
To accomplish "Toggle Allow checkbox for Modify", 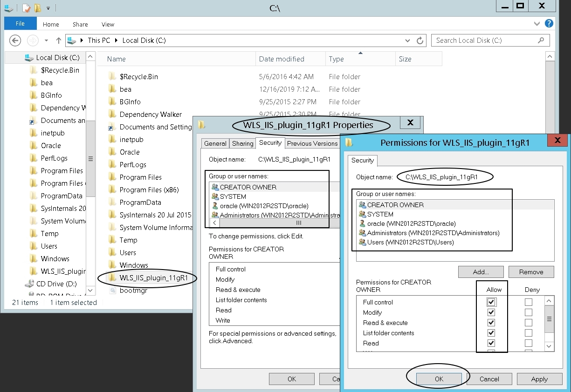I will 491,312.
